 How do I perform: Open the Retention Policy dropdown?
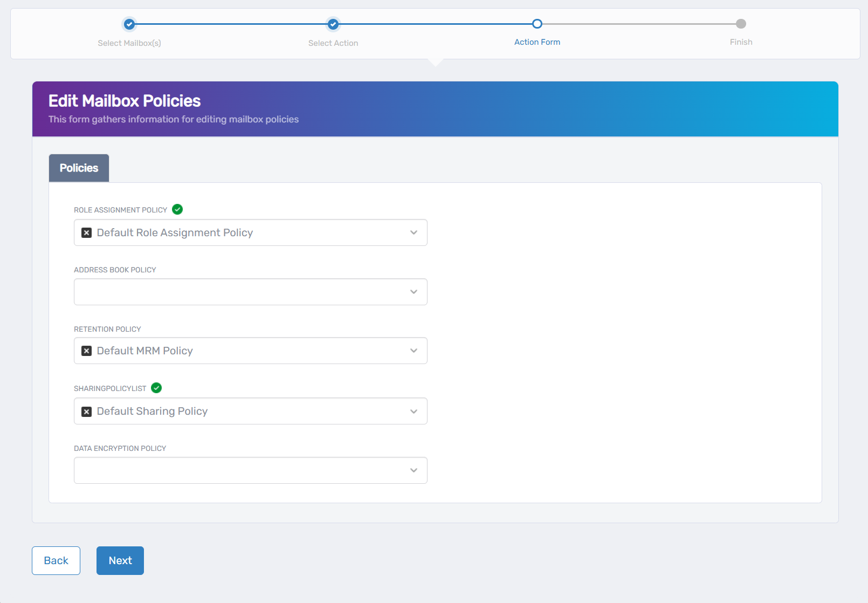coord(414,351)
